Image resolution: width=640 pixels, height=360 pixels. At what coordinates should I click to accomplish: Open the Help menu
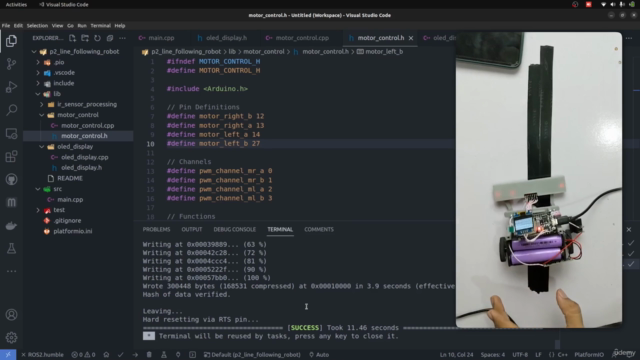pos(120,25)
